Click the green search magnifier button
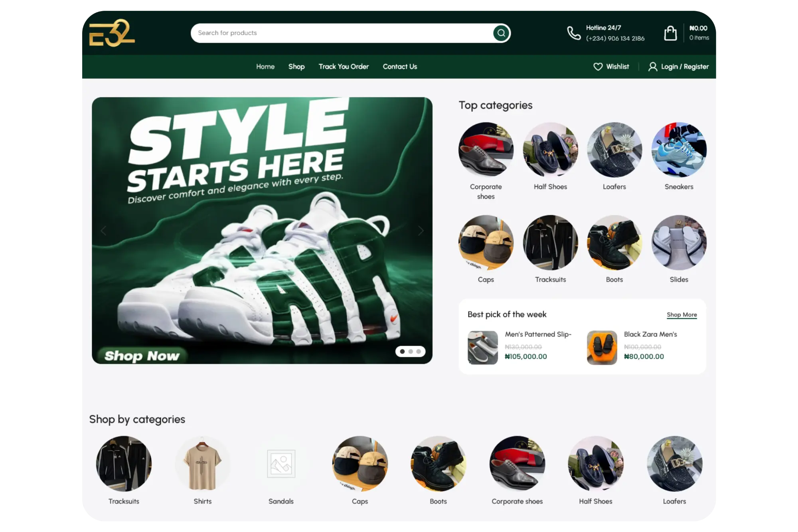The height and width of the screenshot is (532, 798). (501, 33)
